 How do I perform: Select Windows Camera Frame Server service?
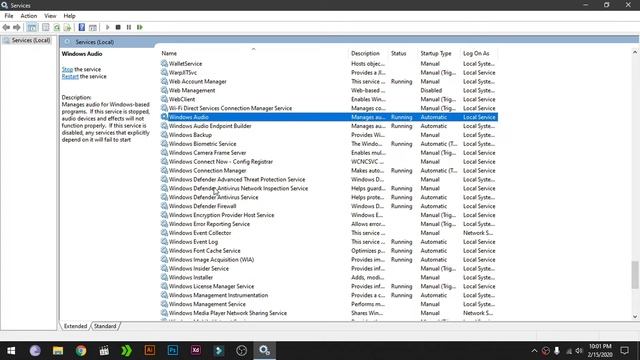329,153
